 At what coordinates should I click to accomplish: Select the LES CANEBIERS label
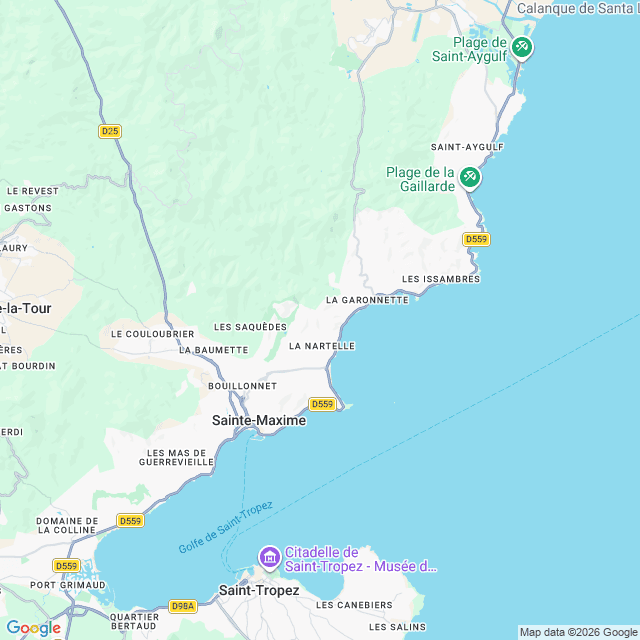[354, 605]
